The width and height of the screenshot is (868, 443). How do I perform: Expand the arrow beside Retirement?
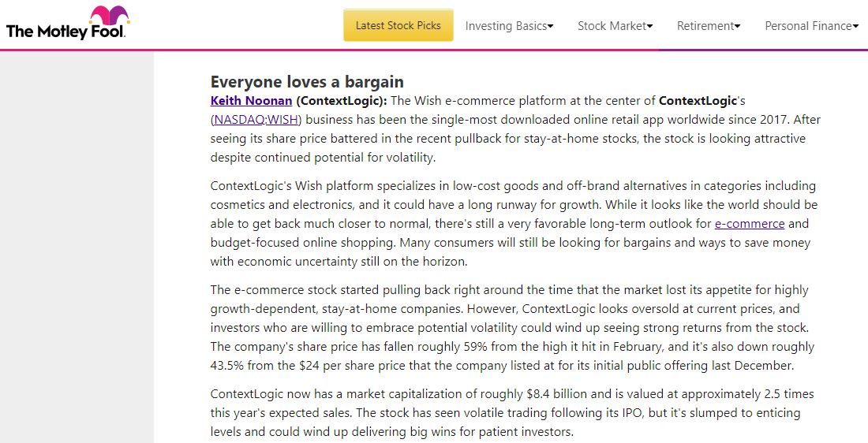click(738, 26)
